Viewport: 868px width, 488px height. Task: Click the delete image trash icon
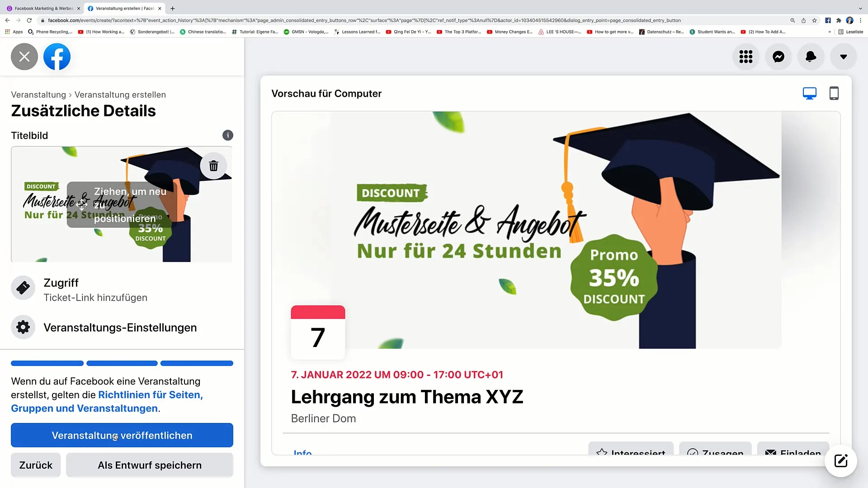[213, 166]
